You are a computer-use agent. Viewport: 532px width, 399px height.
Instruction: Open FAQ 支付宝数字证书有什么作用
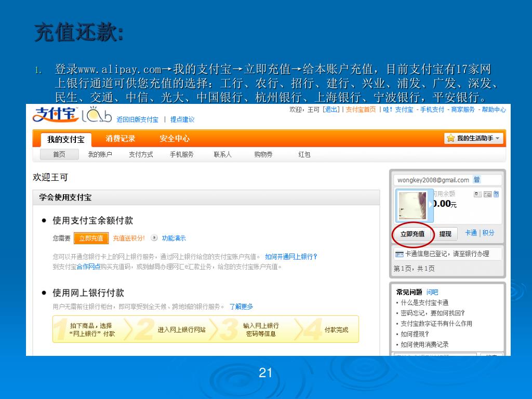(436, 323)
